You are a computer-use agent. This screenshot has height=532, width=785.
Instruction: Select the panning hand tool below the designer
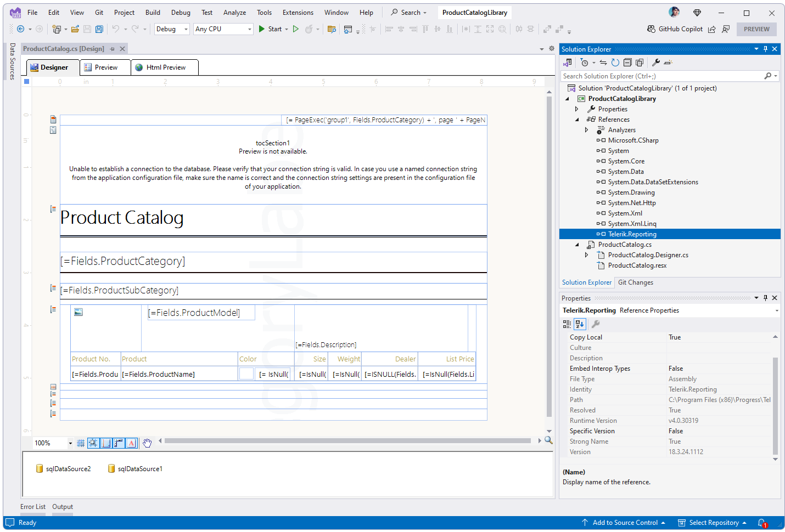147,443
